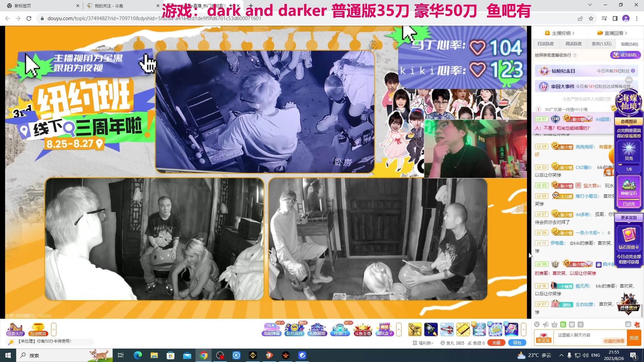Screen dimensions: 644x362
Task: Open 家园大事件 banner
Action: pyautogui.click(x=587, y=86)
